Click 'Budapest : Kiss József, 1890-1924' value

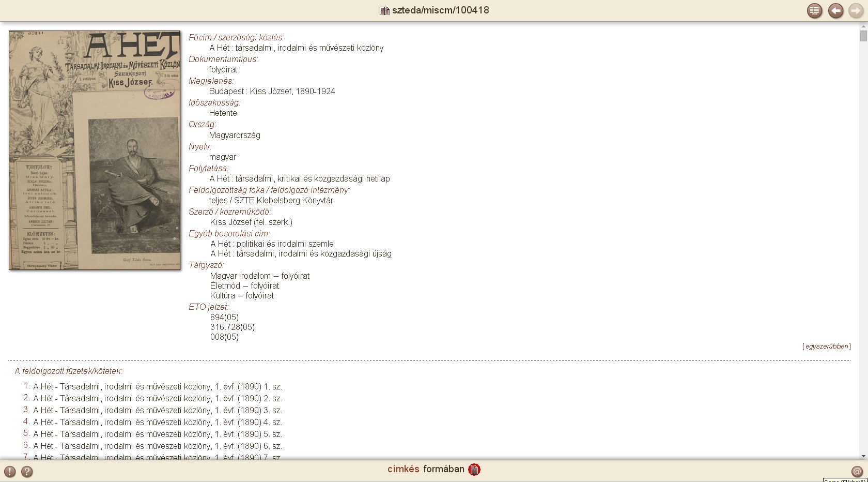[272, 91]
